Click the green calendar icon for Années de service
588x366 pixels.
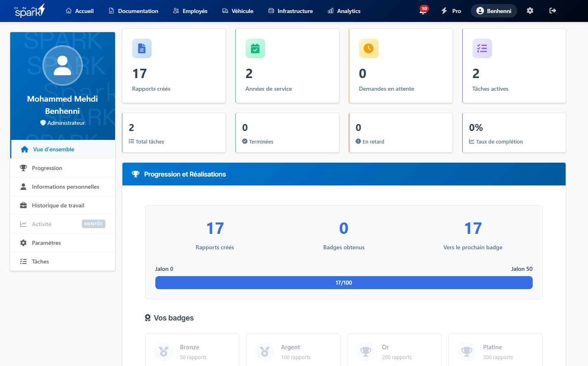pyautogui.click(x=255, y=48)
